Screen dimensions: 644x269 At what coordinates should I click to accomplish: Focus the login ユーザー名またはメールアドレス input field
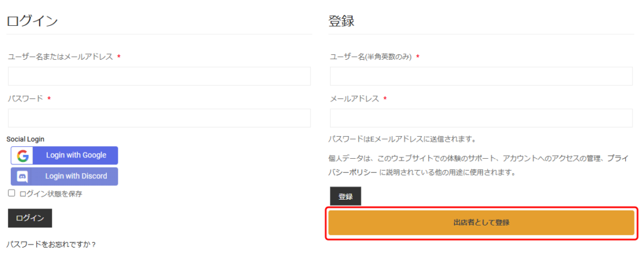pos(159,76)
